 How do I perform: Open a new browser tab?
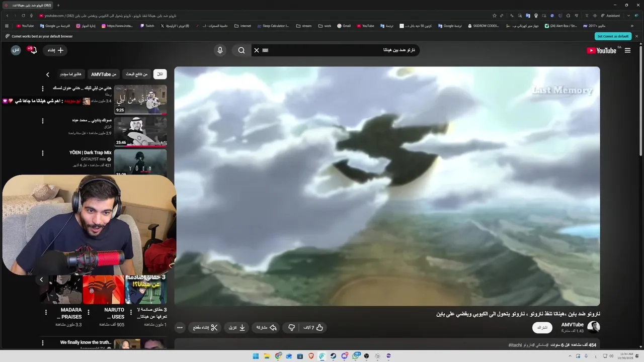58,5
